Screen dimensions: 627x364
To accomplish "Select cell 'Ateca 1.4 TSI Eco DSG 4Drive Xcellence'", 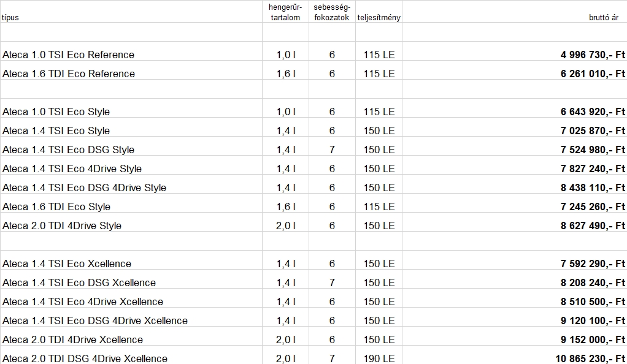I will (x=131, y=317).
